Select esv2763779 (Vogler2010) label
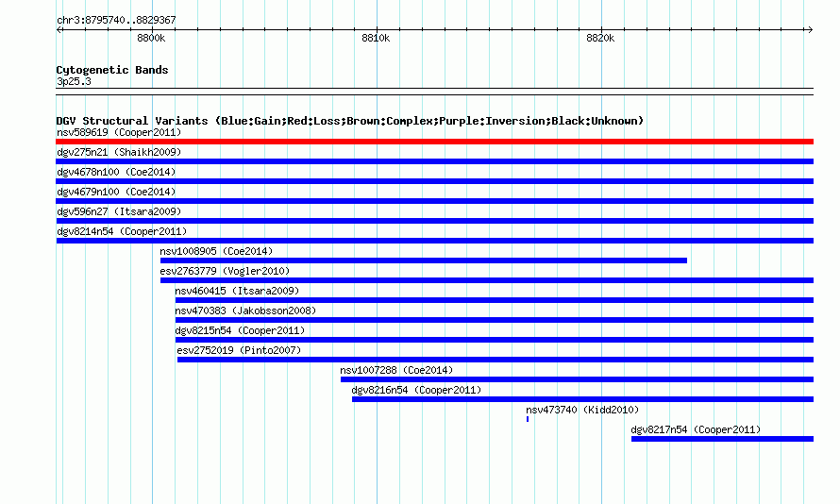This screenshot has width=840, height=504. [x=225, y=271]
